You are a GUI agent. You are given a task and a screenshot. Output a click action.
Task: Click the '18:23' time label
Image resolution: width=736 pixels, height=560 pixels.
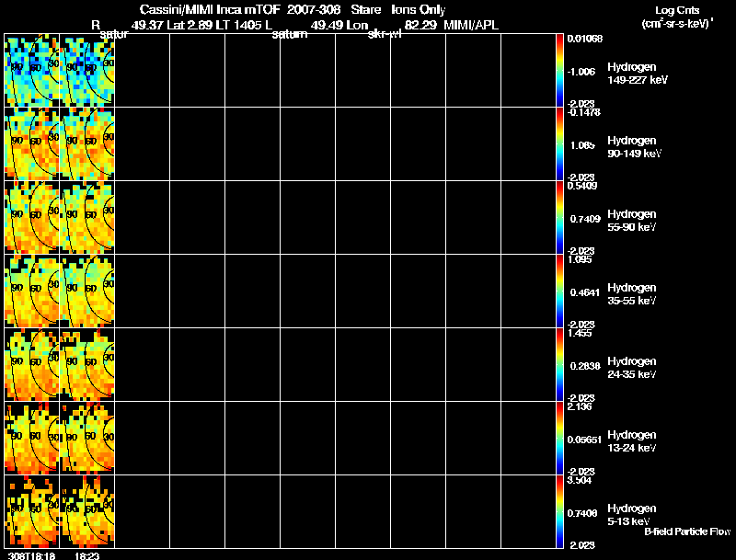(x=86, y=555)
